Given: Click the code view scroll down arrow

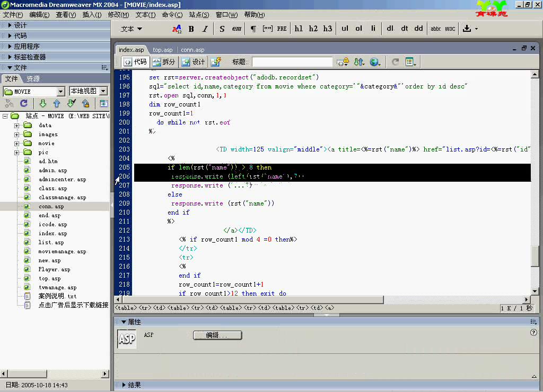Looking at the screenshot, I should pos(535,291).
